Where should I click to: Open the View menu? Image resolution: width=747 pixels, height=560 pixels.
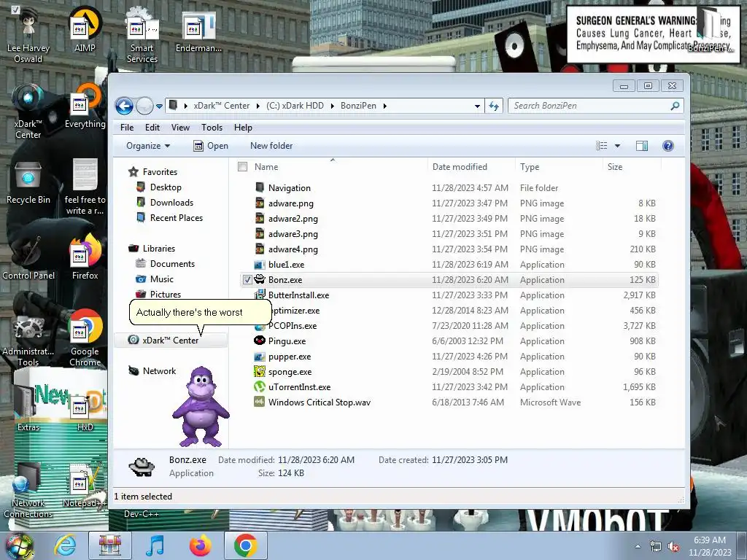click(x=181, y=128)
